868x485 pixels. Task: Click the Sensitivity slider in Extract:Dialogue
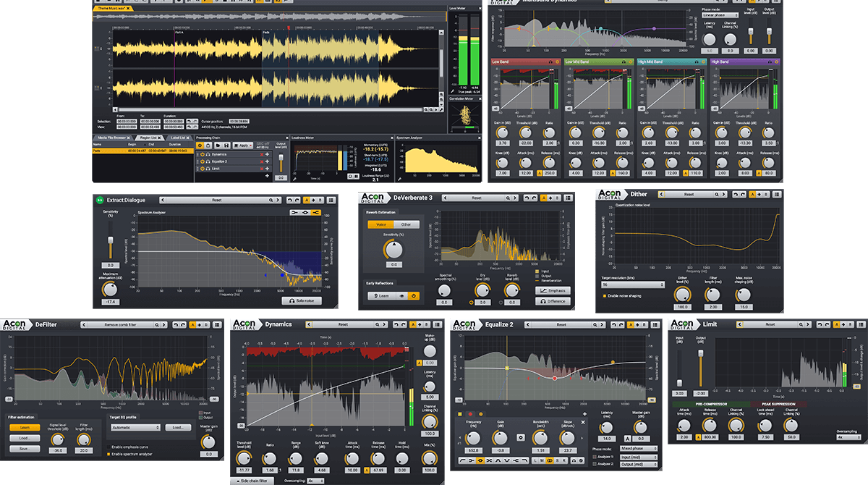pos(111,240)
